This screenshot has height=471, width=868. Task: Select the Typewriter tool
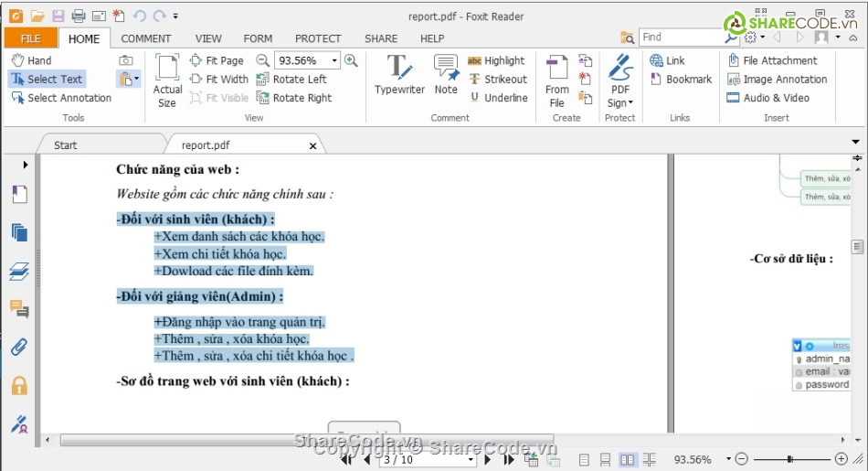pos(399,75)
